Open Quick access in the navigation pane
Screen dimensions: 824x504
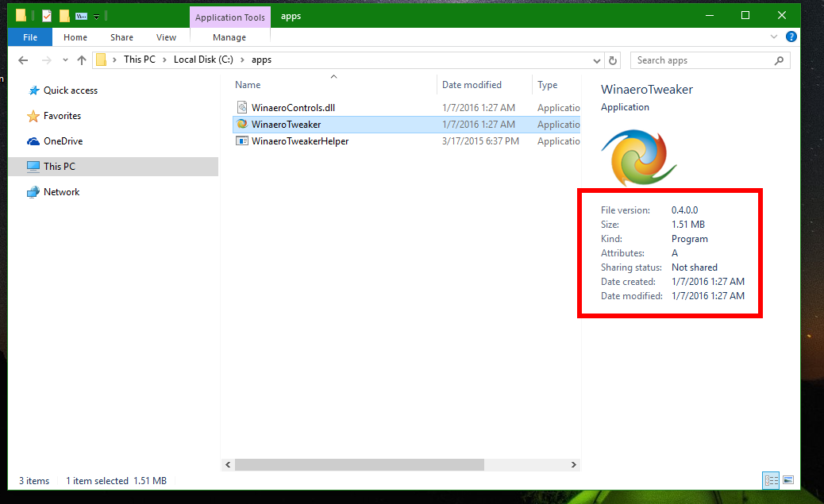point(69,90)
